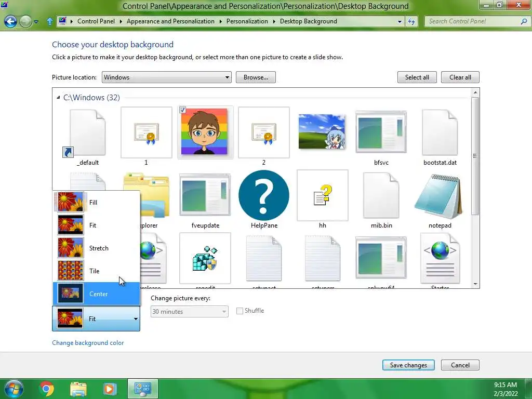Click the picture list scrollbar thumb

click(x=475, y=156)
